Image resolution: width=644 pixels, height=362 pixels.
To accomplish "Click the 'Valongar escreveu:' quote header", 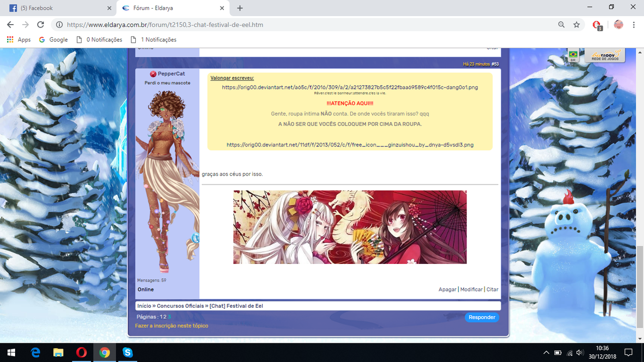I will point(232,78).
